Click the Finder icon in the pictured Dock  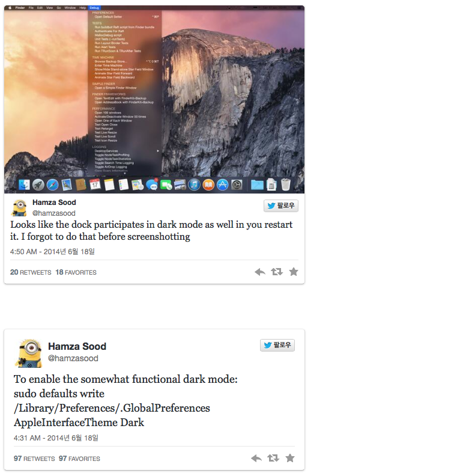coord(25,185)
